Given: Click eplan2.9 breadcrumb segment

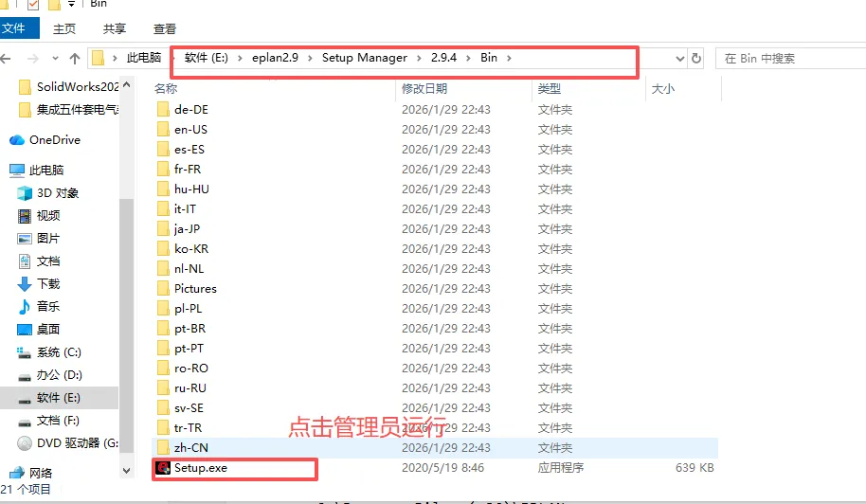Looking at the screenshot, I should click(x=275, y=58).
